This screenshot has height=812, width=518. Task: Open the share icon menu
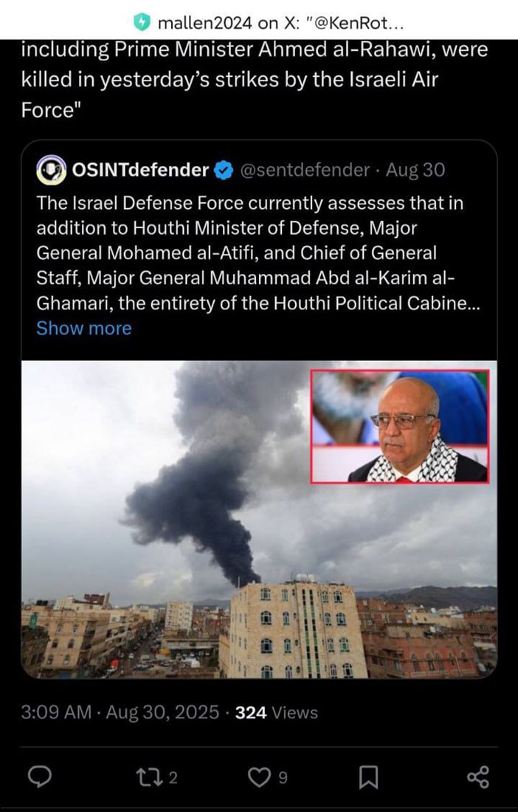point(477,776)
